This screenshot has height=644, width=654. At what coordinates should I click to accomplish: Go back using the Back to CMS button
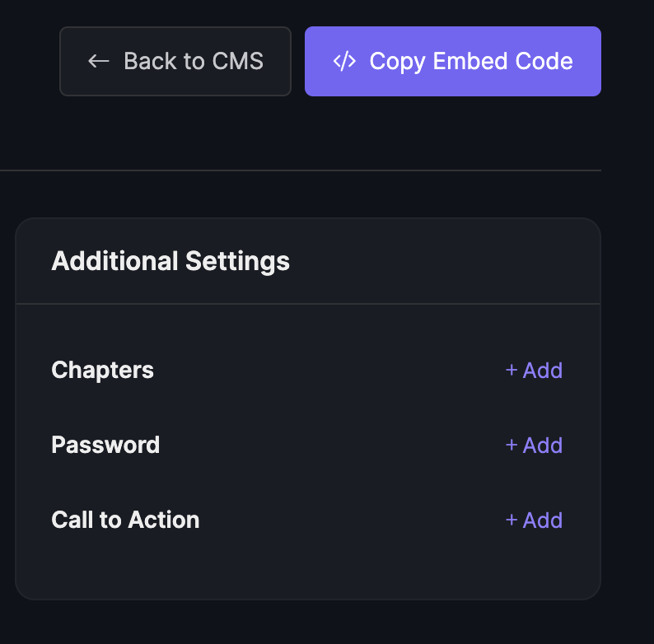point(175,61)
